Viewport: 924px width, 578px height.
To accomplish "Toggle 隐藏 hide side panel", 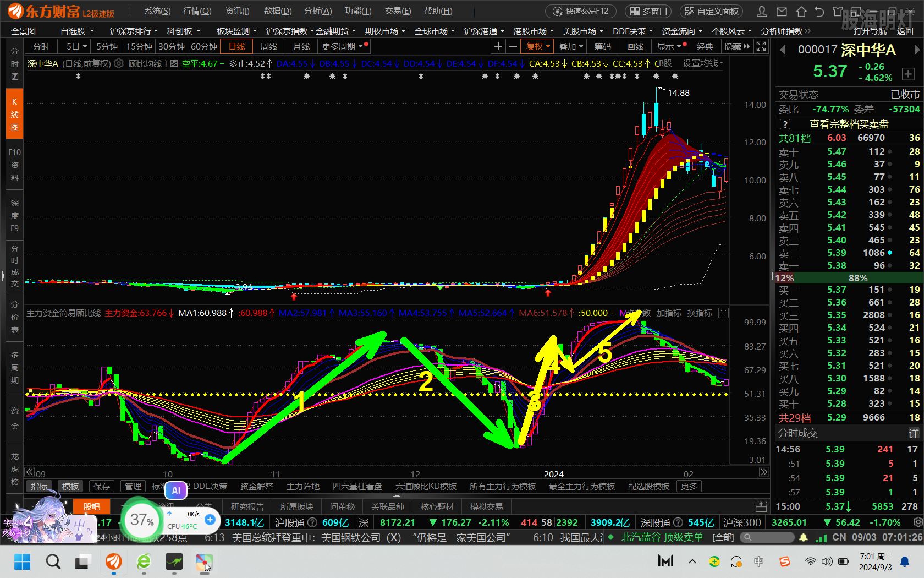I will [x=737, y=47].
